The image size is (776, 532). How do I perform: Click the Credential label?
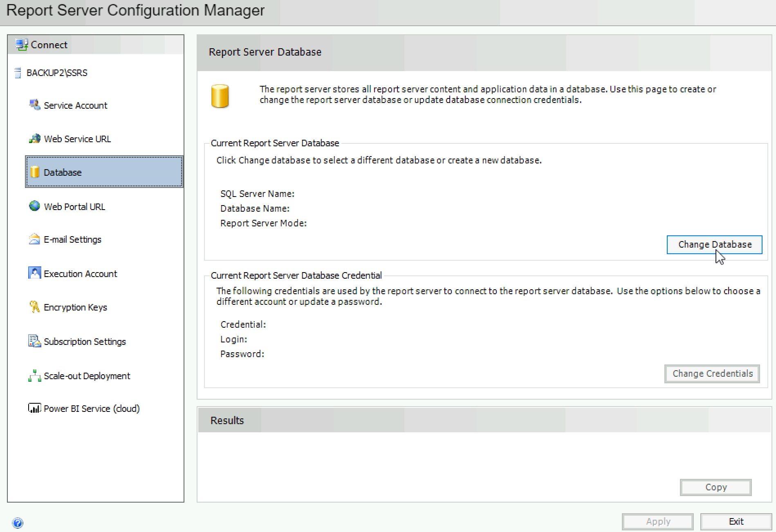coord(243,324)
